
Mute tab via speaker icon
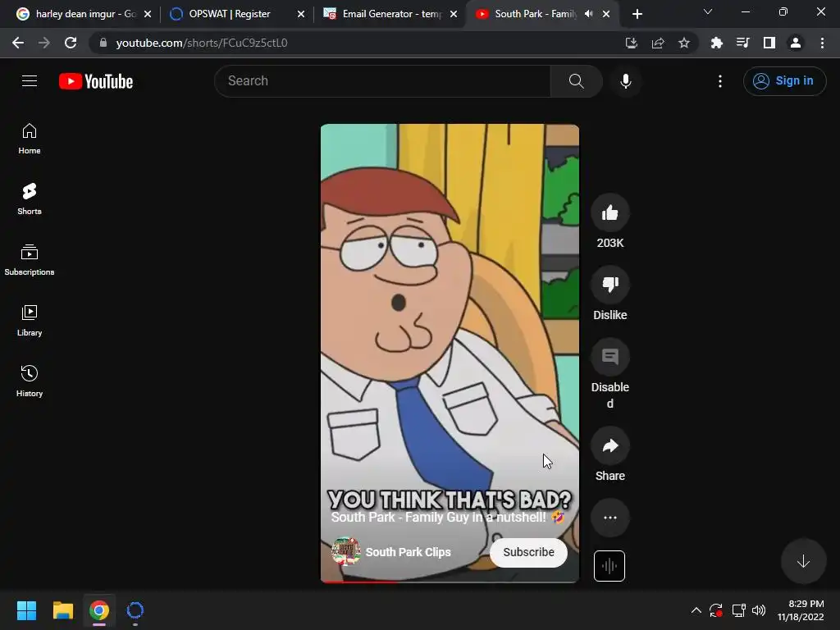click(588, 14)
